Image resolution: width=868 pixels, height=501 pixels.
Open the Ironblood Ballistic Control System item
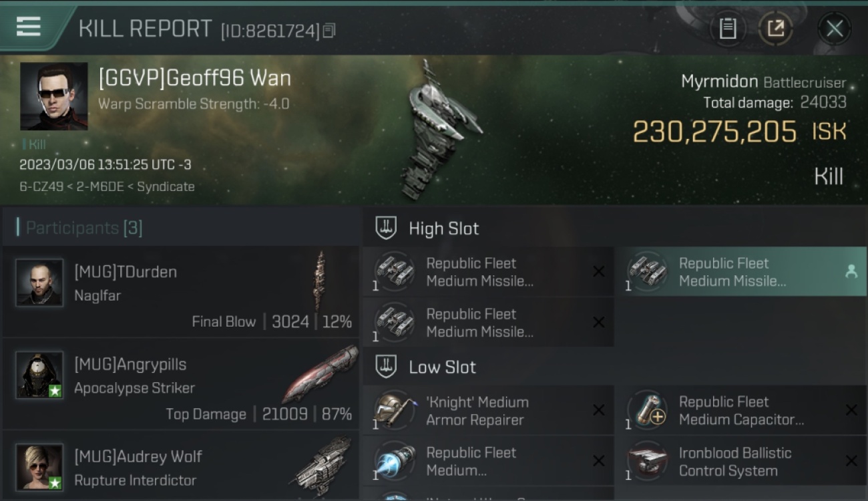coord(740,462)
